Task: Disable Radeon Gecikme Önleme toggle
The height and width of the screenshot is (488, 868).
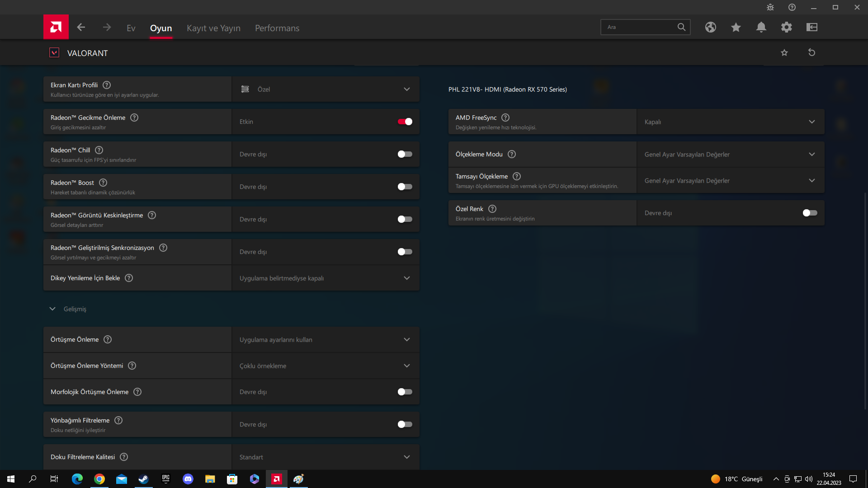Action: (405, 122)
